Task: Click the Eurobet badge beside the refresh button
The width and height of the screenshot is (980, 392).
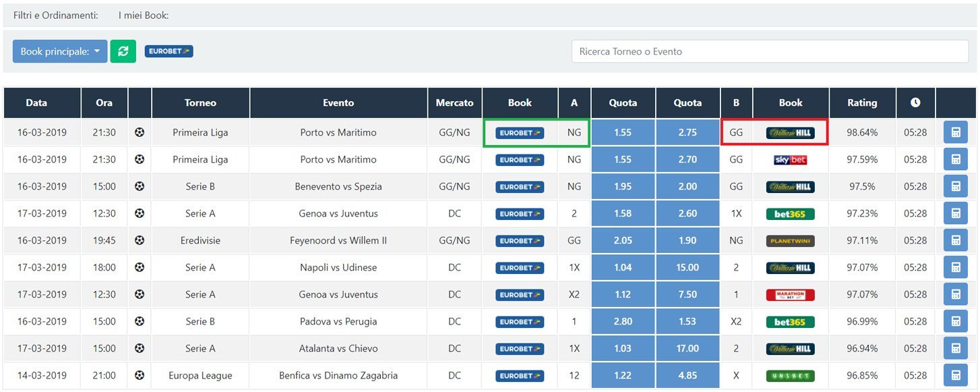Action: 169,51
